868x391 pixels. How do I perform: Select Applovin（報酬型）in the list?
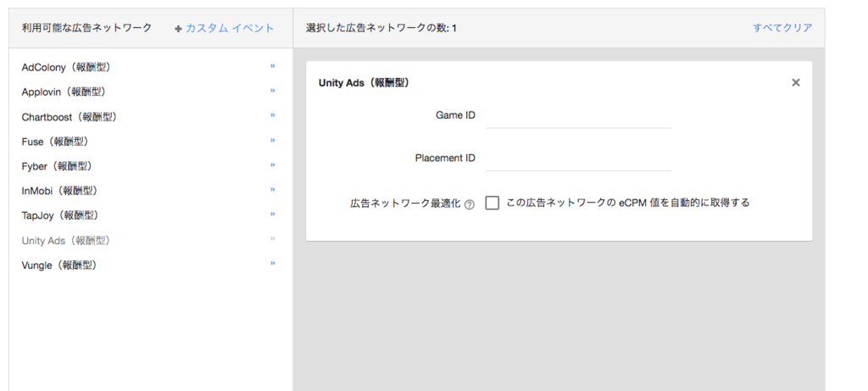point(64,92)
